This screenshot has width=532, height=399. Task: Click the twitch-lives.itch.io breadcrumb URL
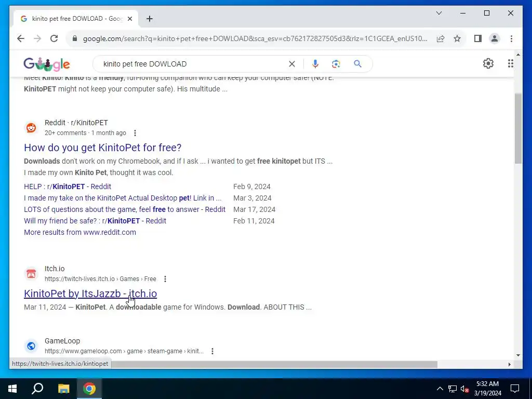100,279
